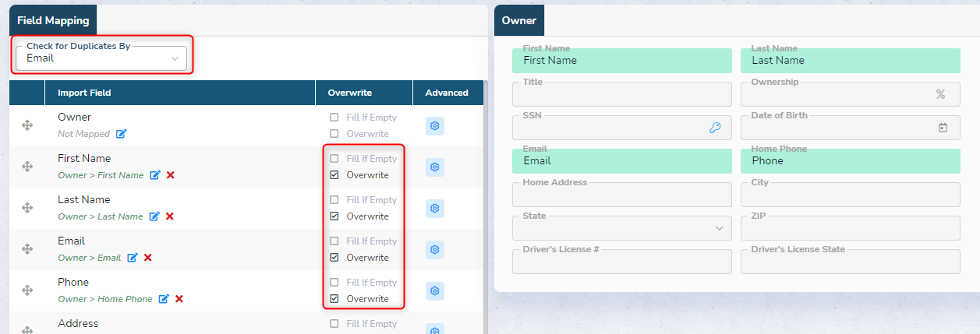Click the City input field

pyautogui.click(x=851, y=195)
